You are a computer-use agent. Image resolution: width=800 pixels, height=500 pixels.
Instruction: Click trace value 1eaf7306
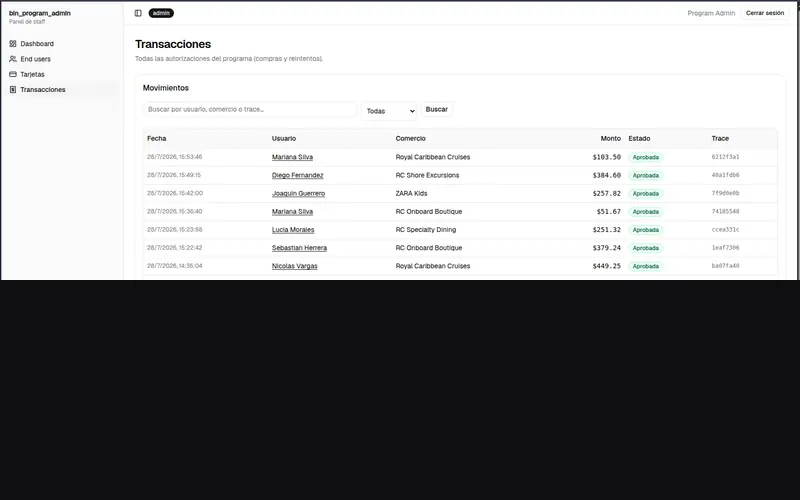[x=726, y=248]
